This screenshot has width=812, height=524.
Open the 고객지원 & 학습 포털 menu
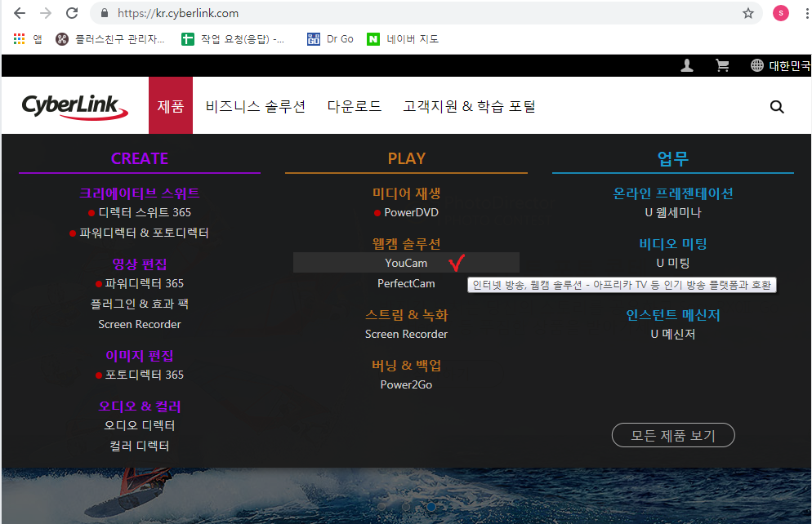pyautogui.click(x=469, y=106)
